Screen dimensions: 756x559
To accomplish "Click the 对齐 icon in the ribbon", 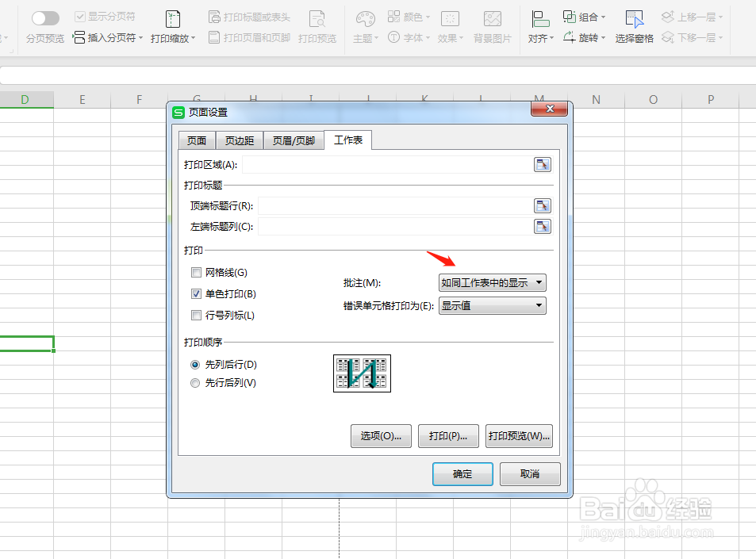I will 539,26.
